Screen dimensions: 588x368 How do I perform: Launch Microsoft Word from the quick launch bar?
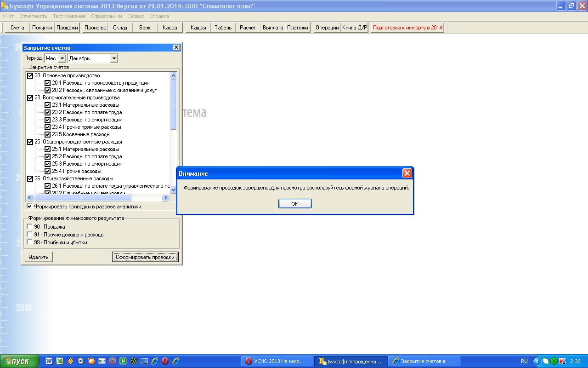[49, 362]
